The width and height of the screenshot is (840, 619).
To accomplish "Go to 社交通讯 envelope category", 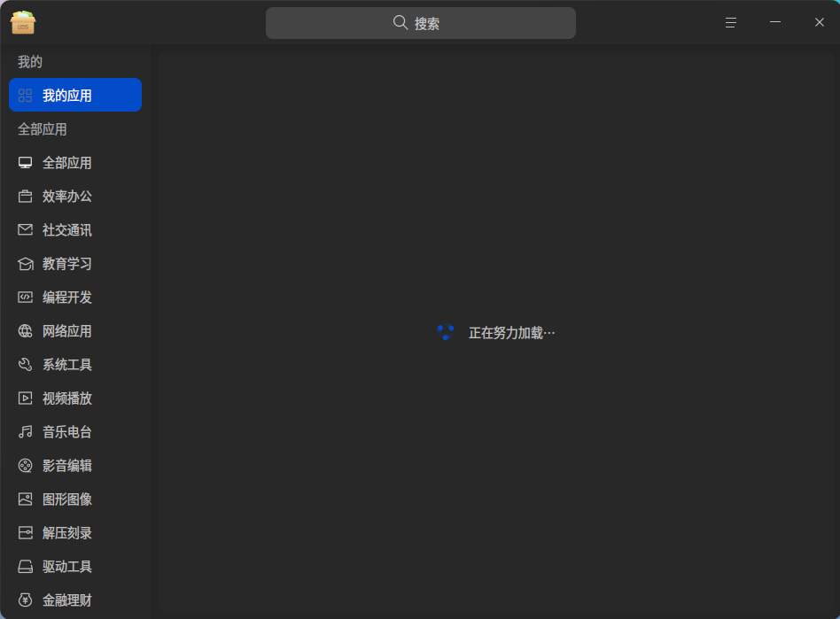I will 75,230.
